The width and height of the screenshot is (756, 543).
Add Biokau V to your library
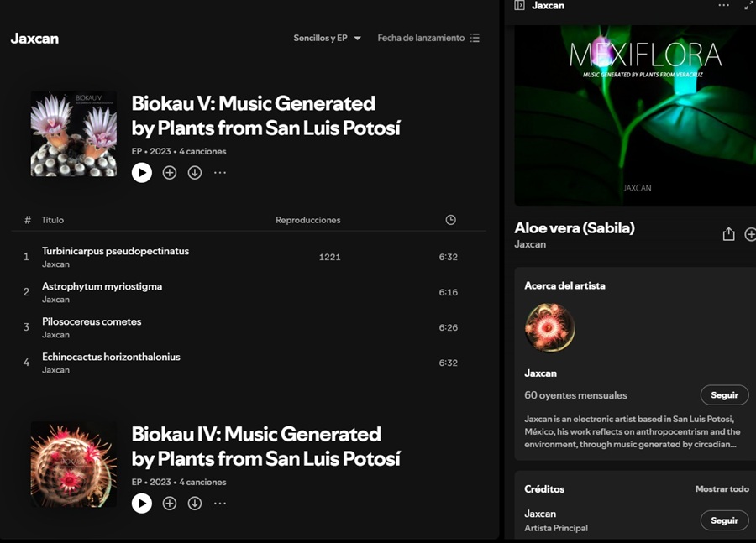tap(169, 173)
